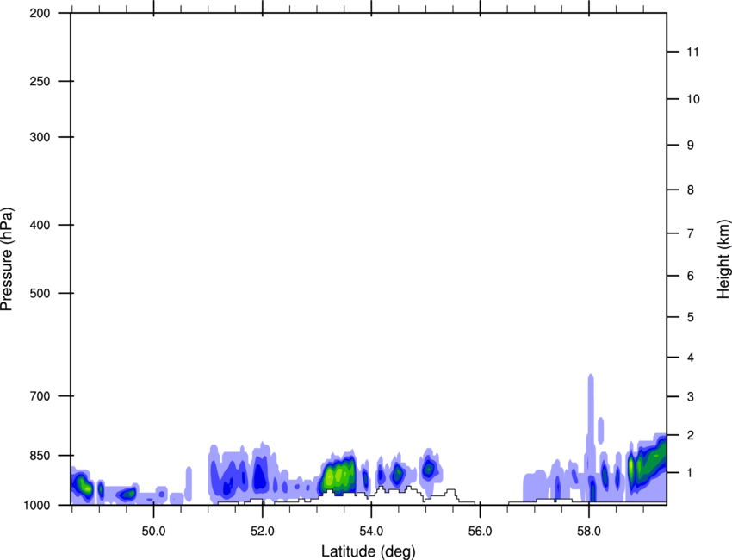This screenshot has height=560, width=732.
Task: Pick the 2 km height label
Action: [x=691, y=435]
